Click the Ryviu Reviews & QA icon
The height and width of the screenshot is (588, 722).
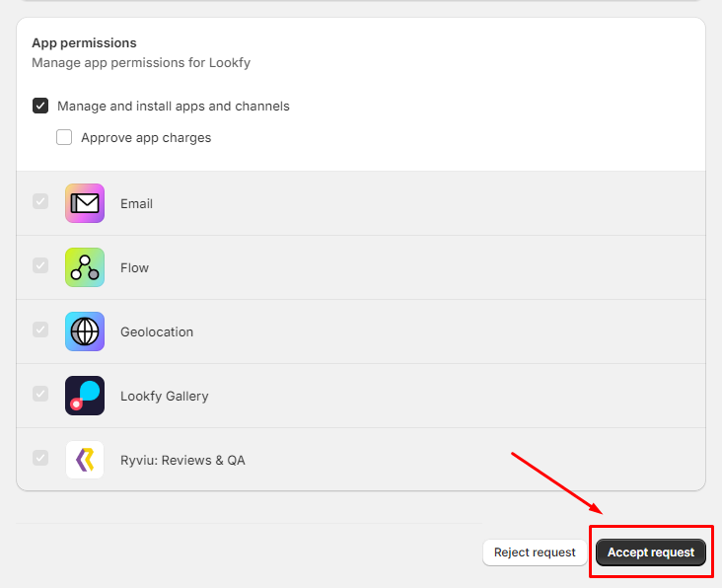85,460
